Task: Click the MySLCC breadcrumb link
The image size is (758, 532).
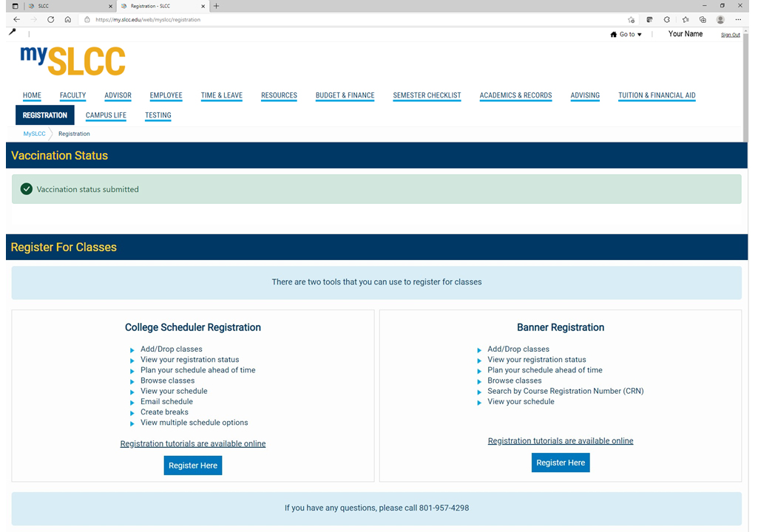Action: (x=34, y=134)
